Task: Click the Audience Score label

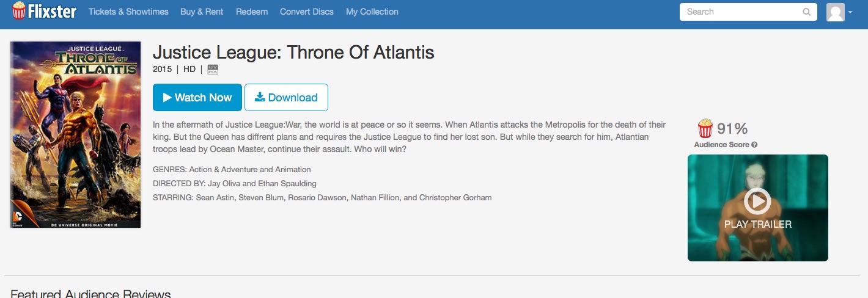Action: pyautogui.click(x=721, y=145)
